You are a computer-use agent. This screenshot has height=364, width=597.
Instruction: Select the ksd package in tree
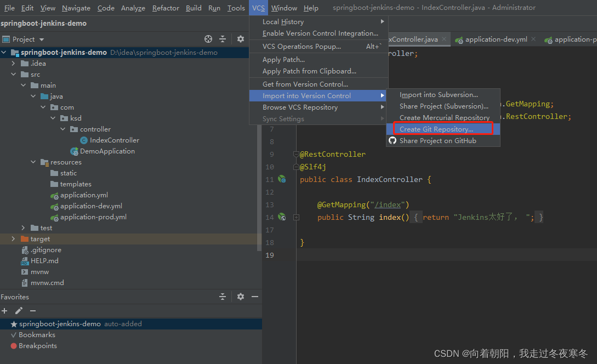(x=76, y=118)
